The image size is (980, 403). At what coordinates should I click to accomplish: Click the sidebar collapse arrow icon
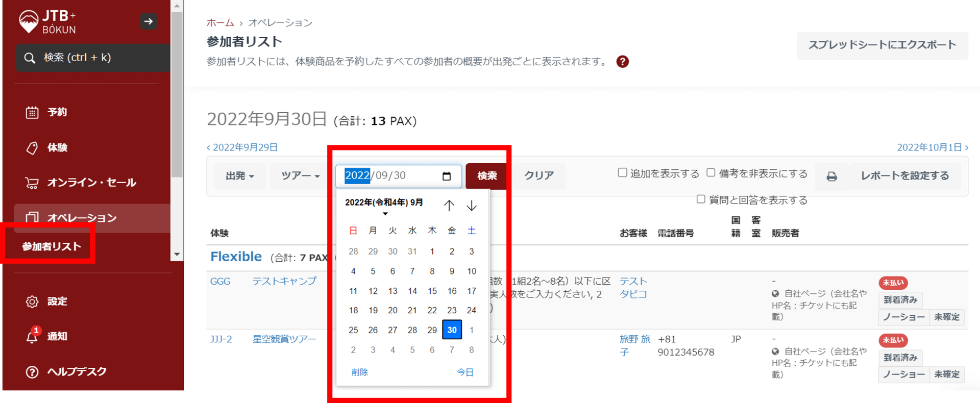tap(149, 21)
